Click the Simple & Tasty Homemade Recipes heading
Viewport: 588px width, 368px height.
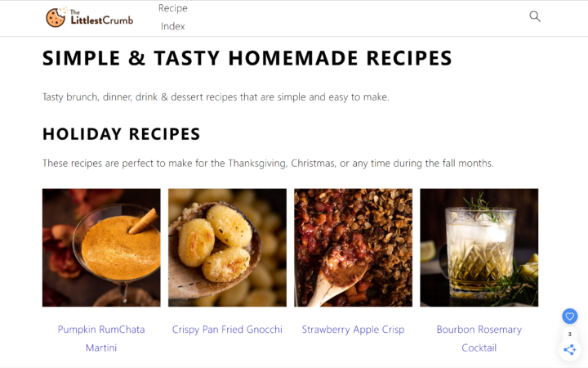pos(247,58)
